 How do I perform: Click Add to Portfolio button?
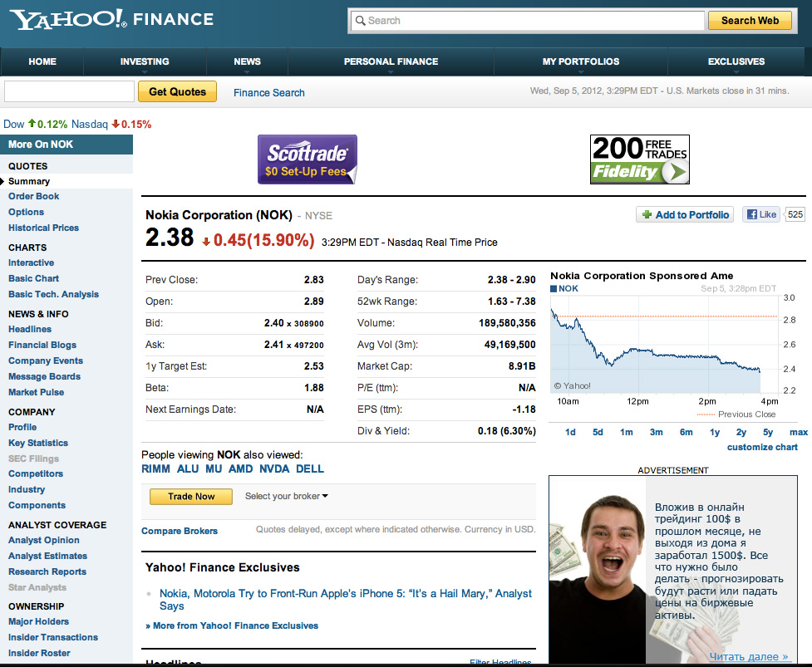[x=685, y=215]
